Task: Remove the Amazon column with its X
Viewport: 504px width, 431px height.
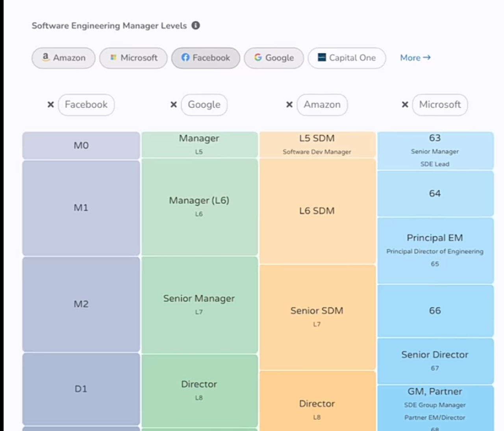Action: point(289,105)
